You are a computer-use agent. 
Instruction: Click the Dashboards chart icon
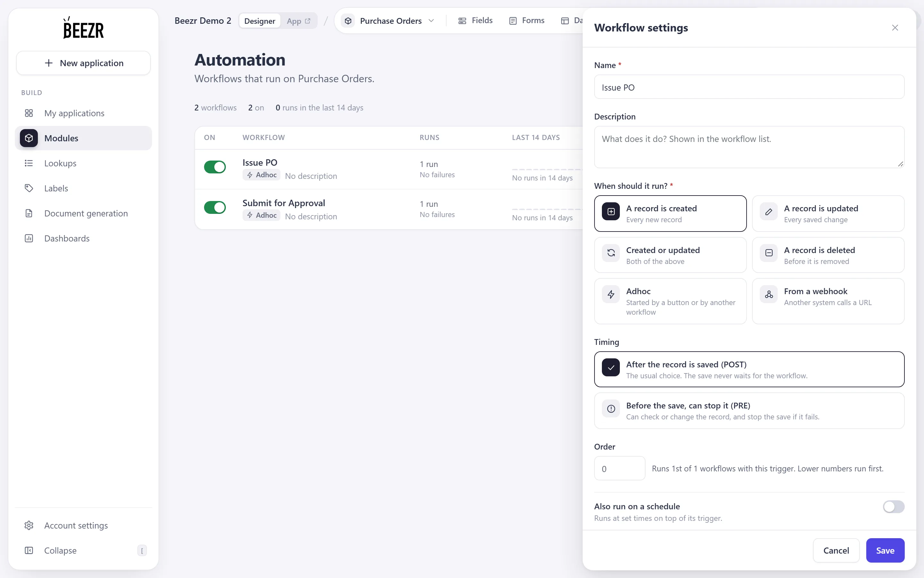pyautogui.click(x=29, y=238)
